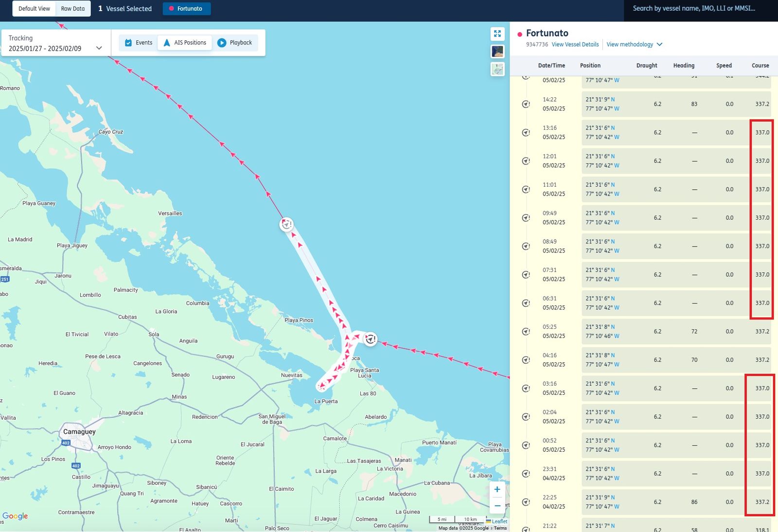This screenshot has width=778, height=532.
Task: Open the position link in the 22:25 row
Action: [602, 502]
